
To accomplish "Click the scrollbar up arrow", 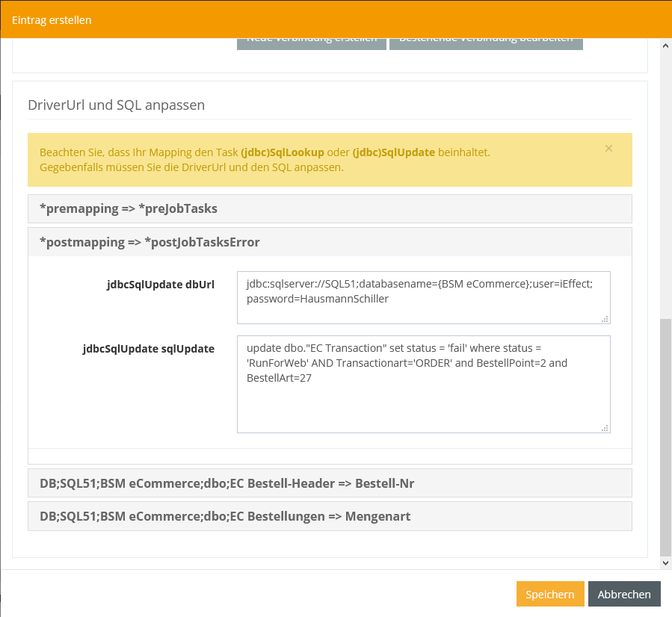I will coord(665,46).
